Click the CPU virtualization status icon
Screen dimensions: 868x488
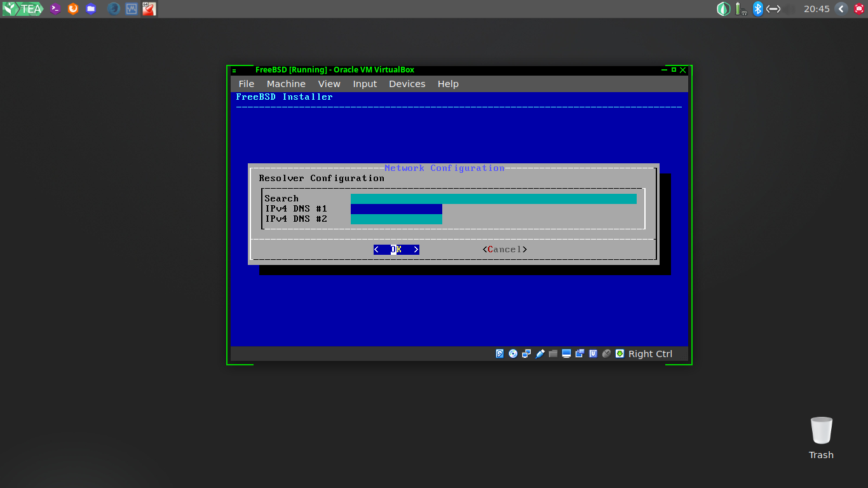593,354
